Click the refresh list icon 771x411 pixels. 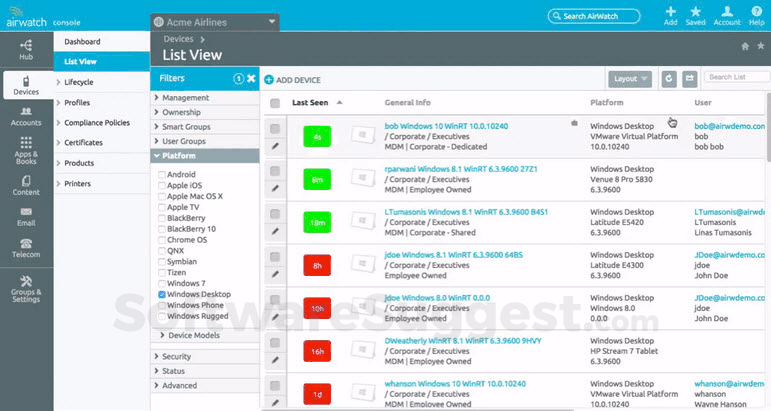[669, 78]
